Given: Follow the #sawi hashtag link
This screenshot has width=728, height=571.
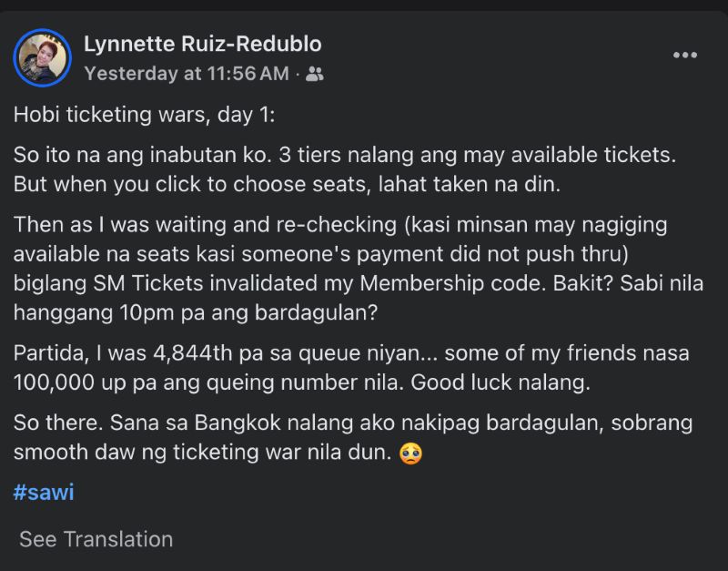Looking at the screenshot, I should tap(44, 493).
